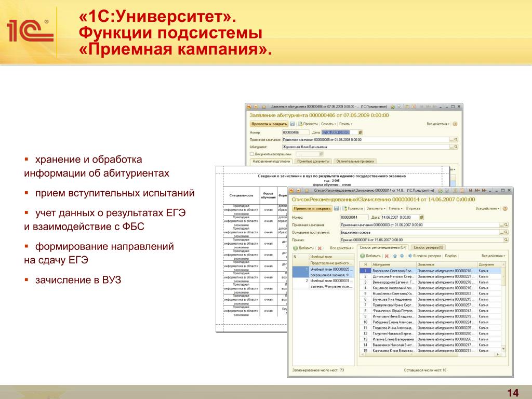Click Номер field showing 000000014

tap(354, 217)
